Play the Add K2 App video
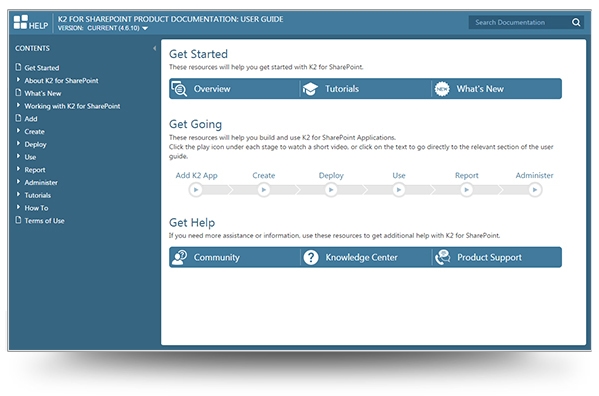The image size is (599, 396). coord(196,190)
